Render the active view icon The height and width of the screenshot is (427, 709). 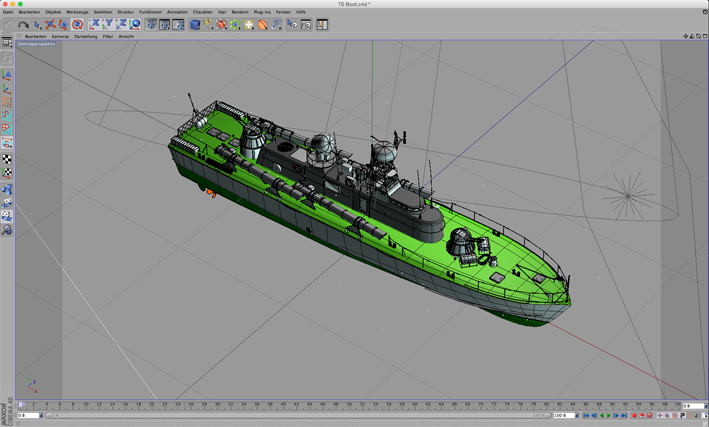click(151, 24)
